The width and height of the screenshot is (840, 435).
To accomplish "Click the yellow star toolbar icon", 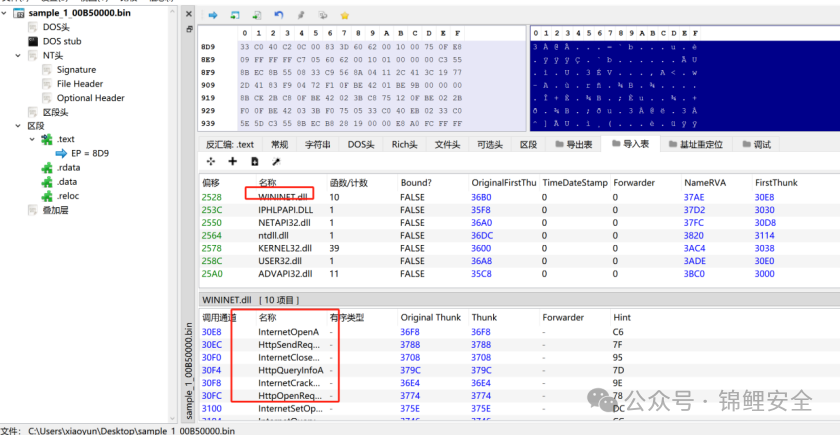I will (344, 15).
